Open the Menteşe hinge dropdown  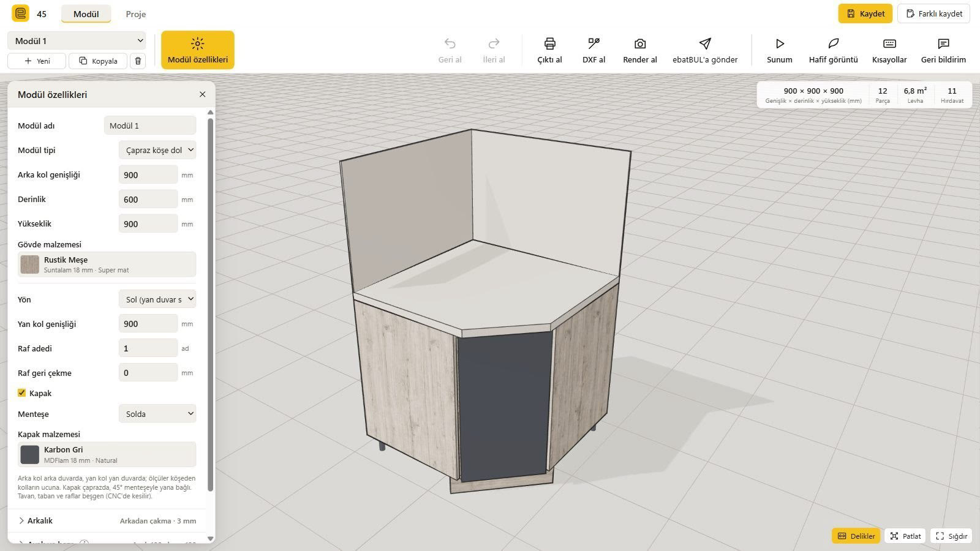(x=157, y=413)
